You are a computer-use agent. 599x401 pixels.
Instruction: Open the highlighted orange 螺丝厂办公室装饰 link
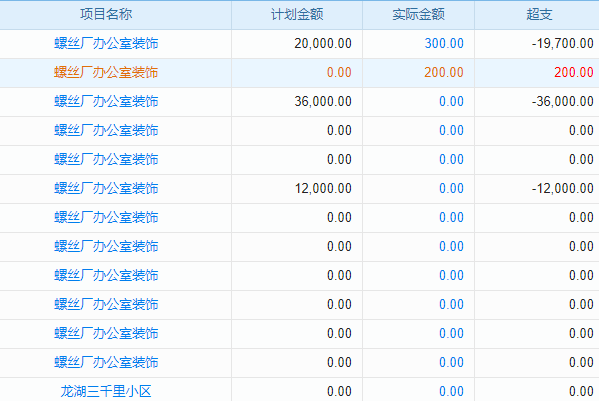click(x=106, y=73)
